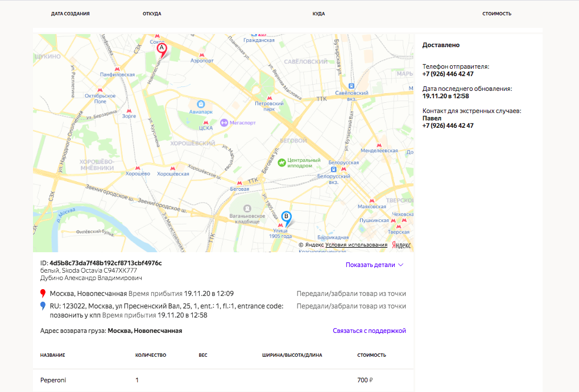Select the Хорошёвская metro station icon

[172, 168]
